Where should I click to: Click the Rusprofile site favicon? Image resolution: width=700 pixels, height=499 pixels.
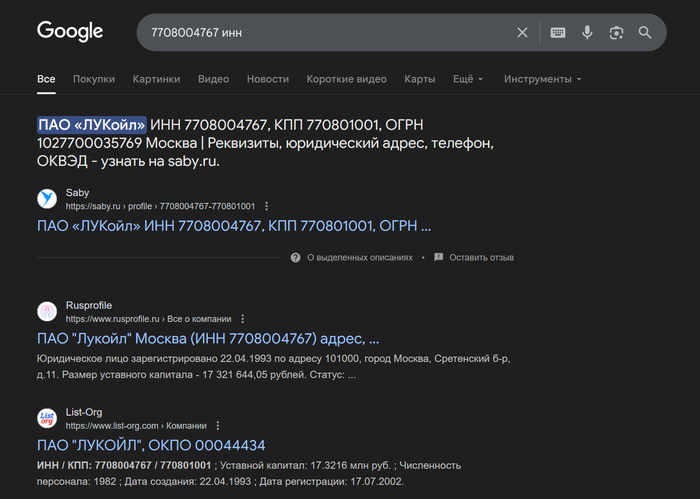47,311
